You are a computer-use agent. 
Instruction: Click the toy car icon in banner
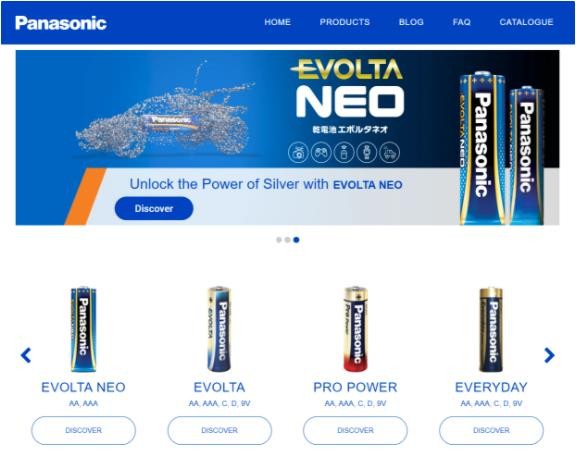point(389,152)
